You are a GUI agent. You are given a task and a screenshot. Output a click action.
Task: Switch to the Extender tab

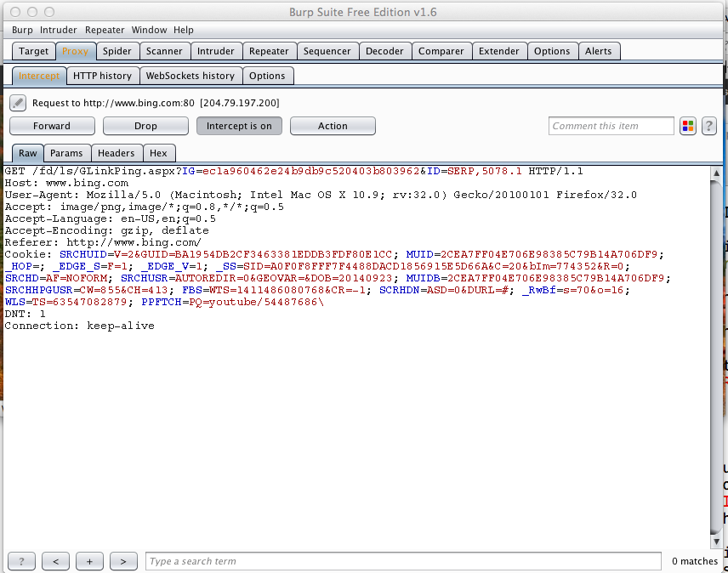(499, 51)
